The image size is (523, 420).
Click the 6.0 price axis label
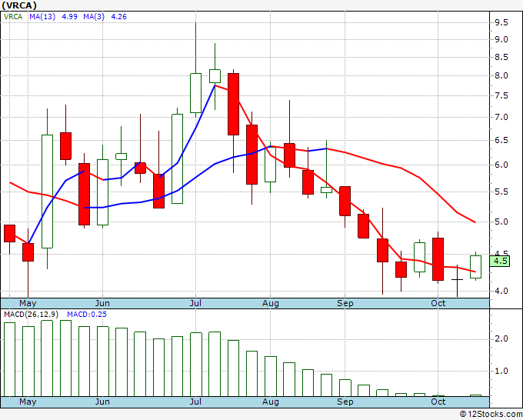pyautogui.click(x=501, y=165)
